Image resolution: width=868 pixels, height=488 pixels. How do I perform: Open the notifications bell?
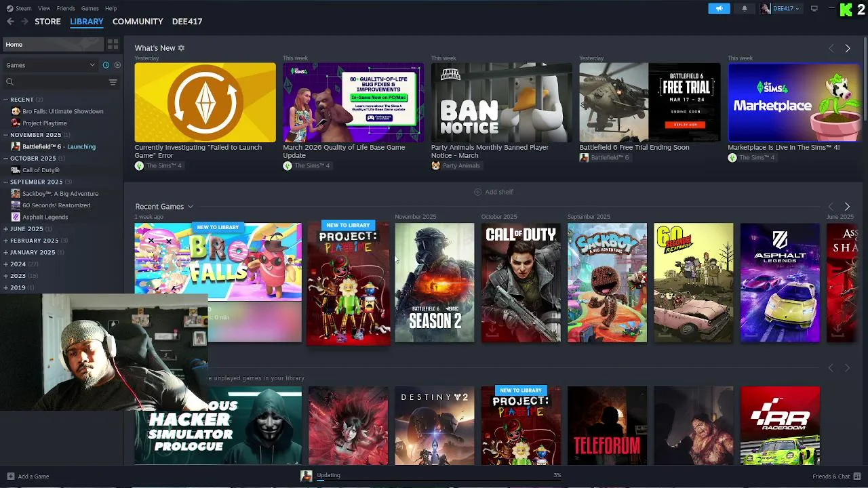pyautogui.click(x=745, y=8)
